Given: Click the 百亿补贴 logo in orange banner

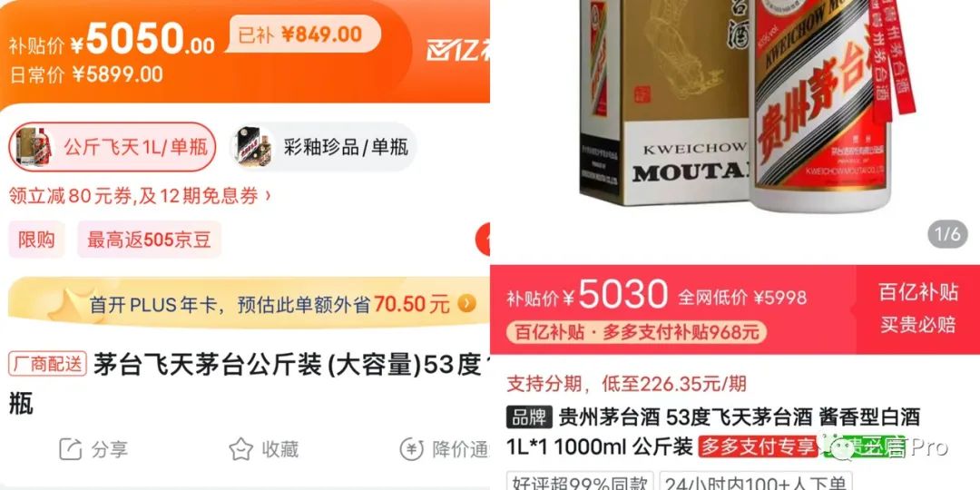Looking at the screenshot, I should (x=458, y=50).
